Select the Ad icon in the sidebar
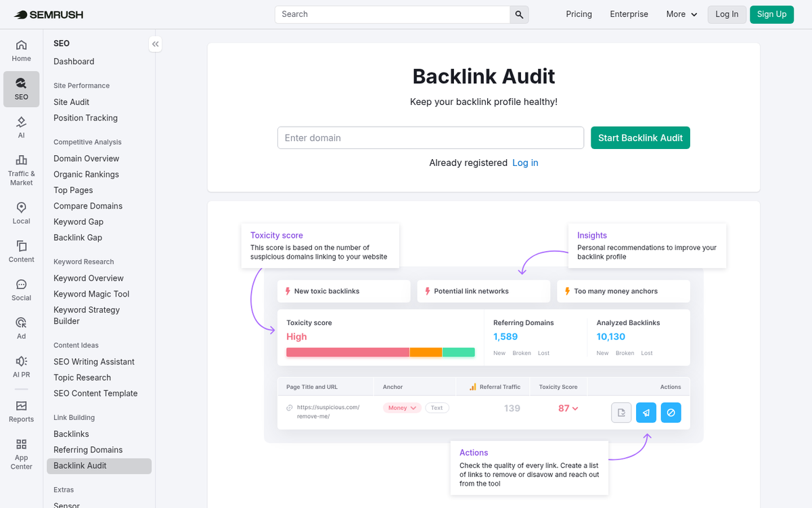 coord(21,327)
